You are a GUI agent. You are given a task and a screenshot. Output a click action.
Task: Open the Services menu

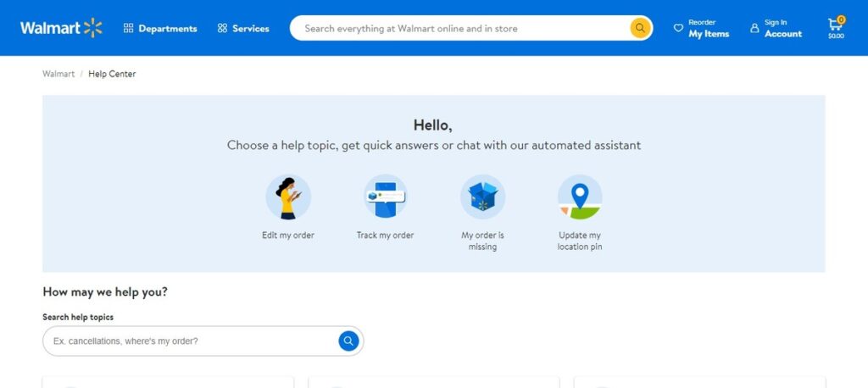(243, 28)
